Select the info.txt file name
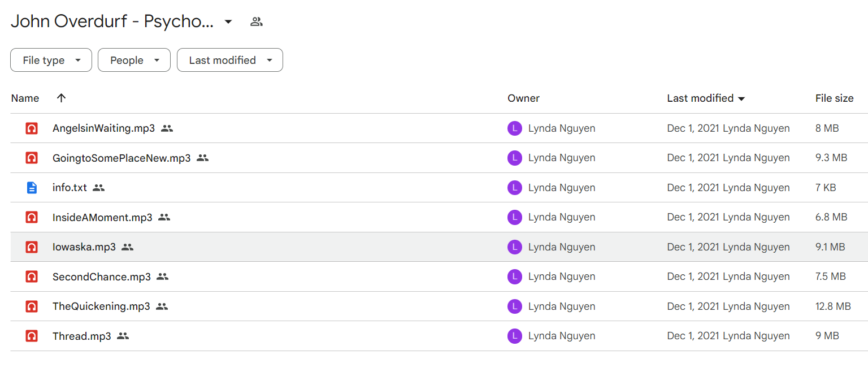This screenshot has width=868, height=389. tap(70, 188)
